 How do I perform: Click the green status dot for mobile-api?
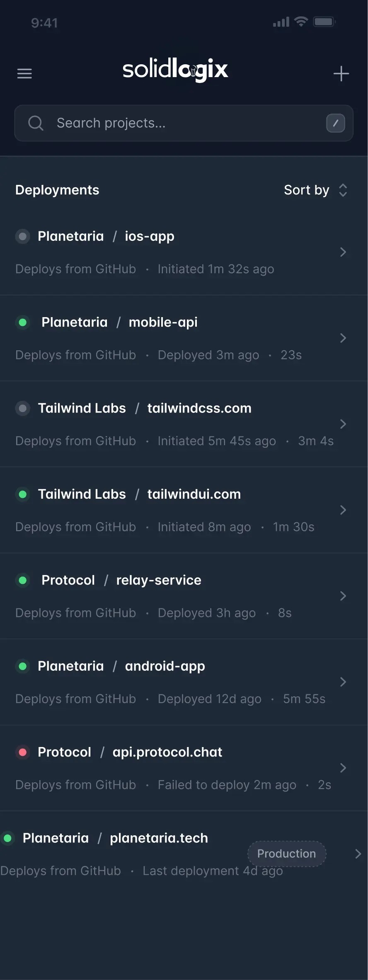[x=23, y=322]
